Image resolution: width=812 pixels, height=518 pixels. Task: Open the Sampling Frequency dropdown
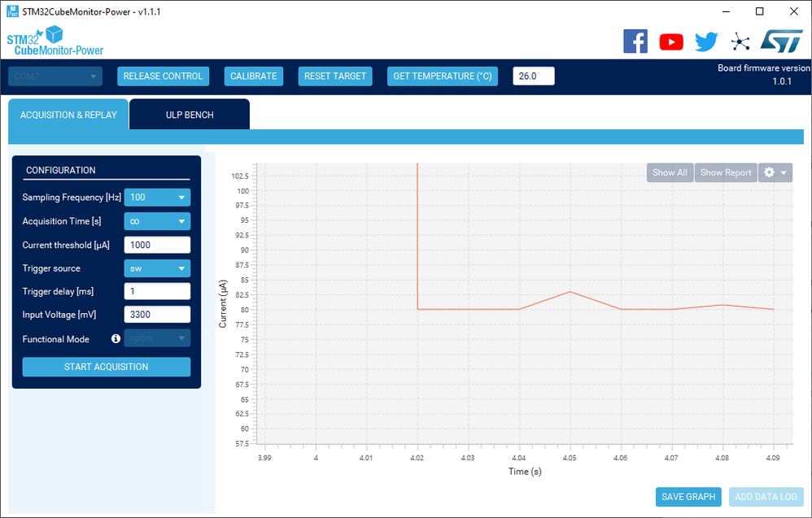tap(157, 197)
